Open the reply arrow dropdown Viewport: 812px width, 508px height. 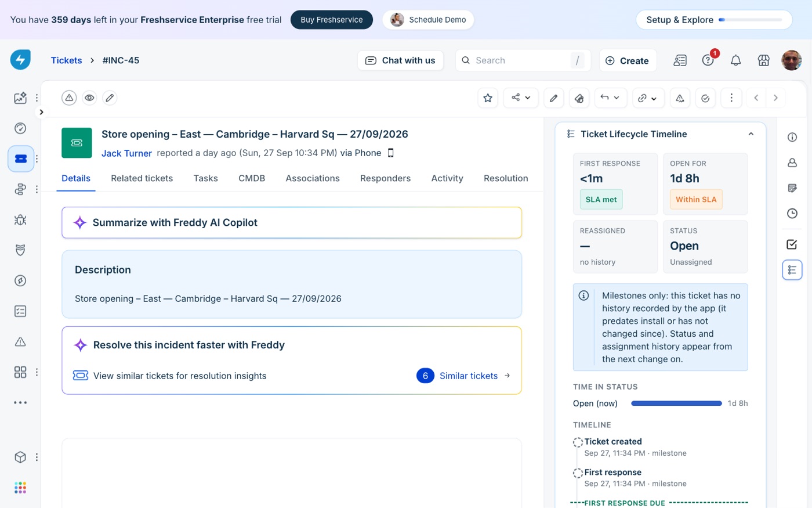click(x=610, y=98)
